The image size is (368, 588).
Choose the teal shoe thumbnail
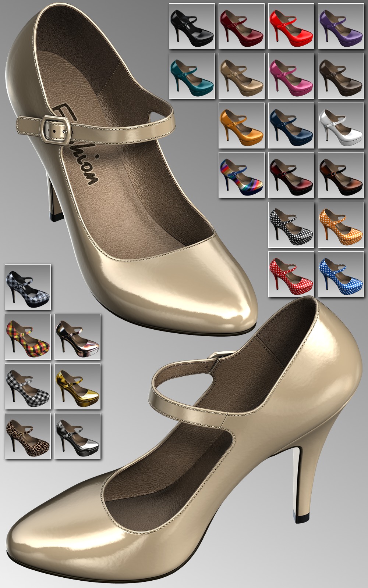tap(192, 76)
